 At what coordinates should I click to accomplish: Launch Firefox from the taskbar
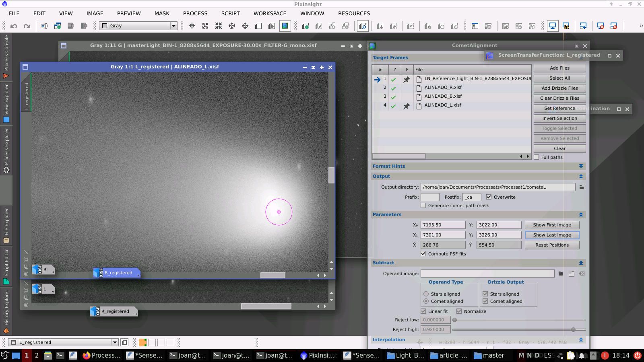[x=101, y=355]
